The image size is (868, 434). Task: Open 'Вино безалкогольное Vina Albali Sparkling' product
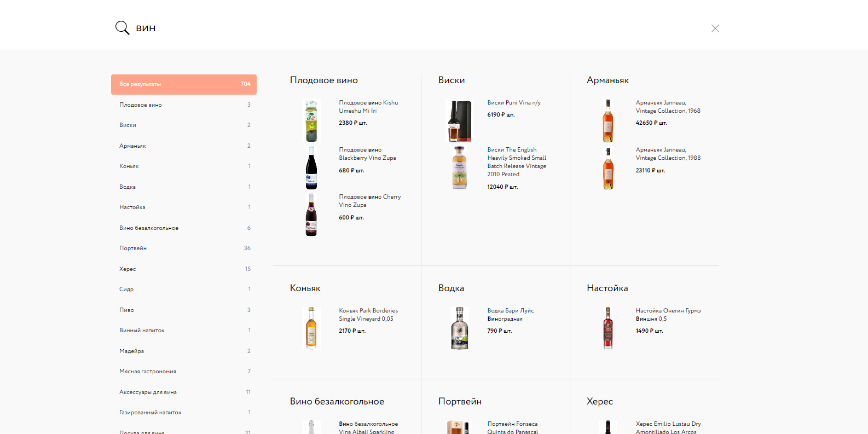click(368, 428)
